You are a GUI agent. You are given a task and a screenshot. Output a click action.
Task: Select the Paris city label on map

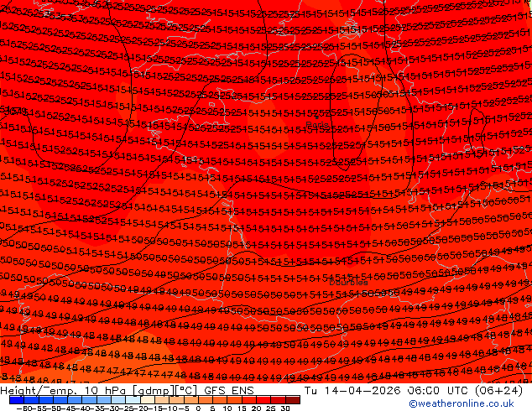pos(317,124)
